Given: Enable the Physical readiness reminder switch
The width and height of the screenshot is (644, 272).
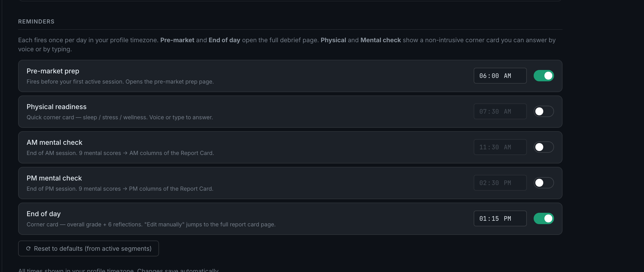Looking at the screenshot, I should coord(544,111).
